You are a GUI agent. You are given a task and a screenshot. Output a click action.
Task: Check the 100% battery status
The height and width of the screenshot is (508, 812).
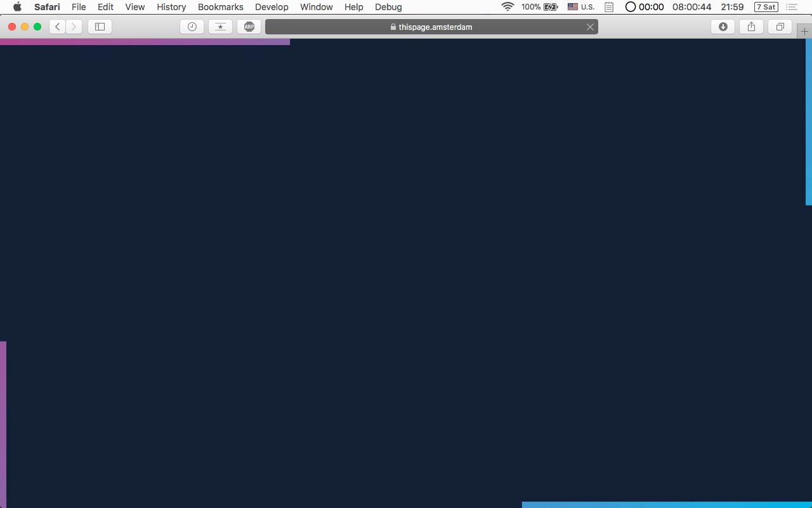pos(539,7)
